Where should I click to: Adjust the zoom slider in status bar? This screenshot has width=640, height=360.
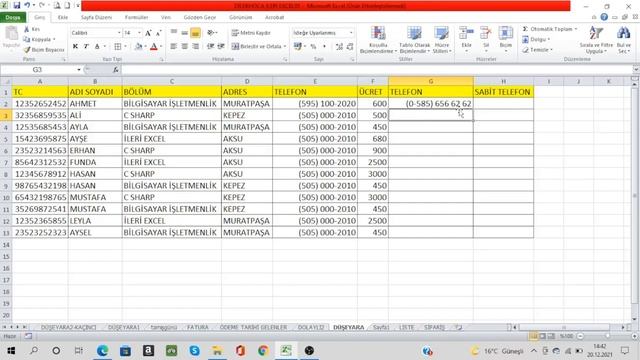pyautogui.click(x=607, y=336)
